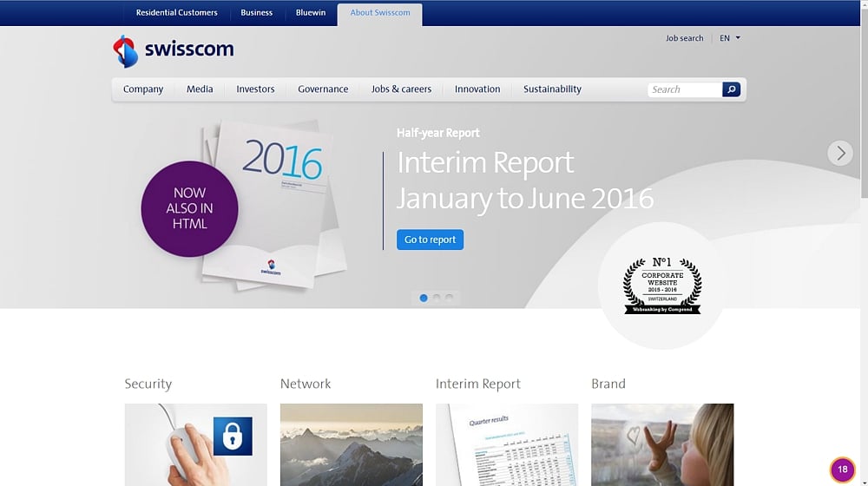Viewport: 868px width, 486px height.
Task: Advance carousel with right arrow
Action: [840, 153]
